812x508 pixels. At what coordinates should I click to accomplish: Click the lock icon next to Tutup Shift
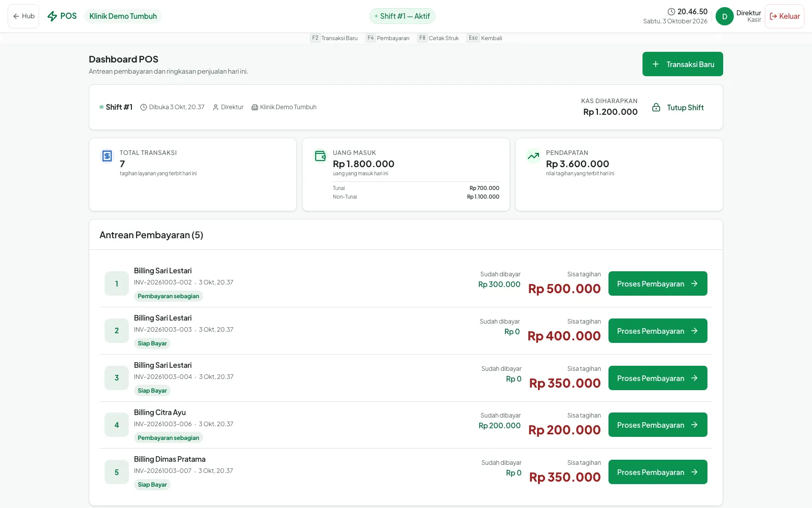point(656,108)
